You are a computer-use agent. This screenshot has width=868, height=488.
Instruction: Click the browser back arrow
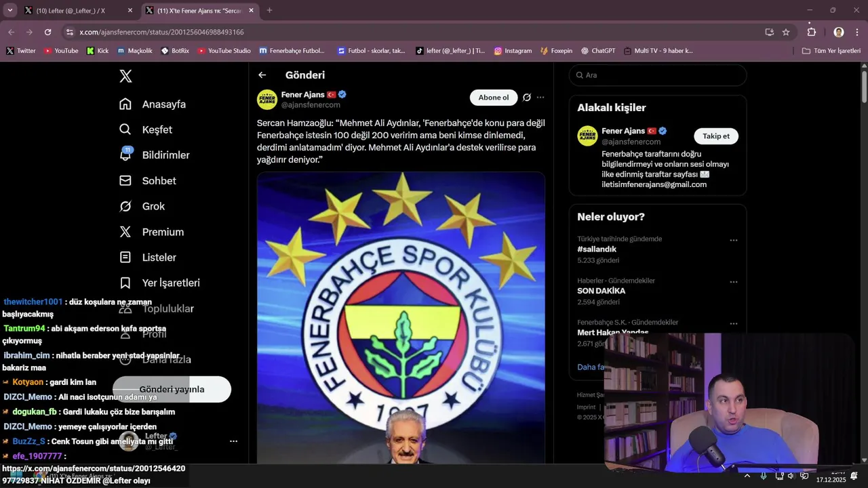(x=12, y=32)
